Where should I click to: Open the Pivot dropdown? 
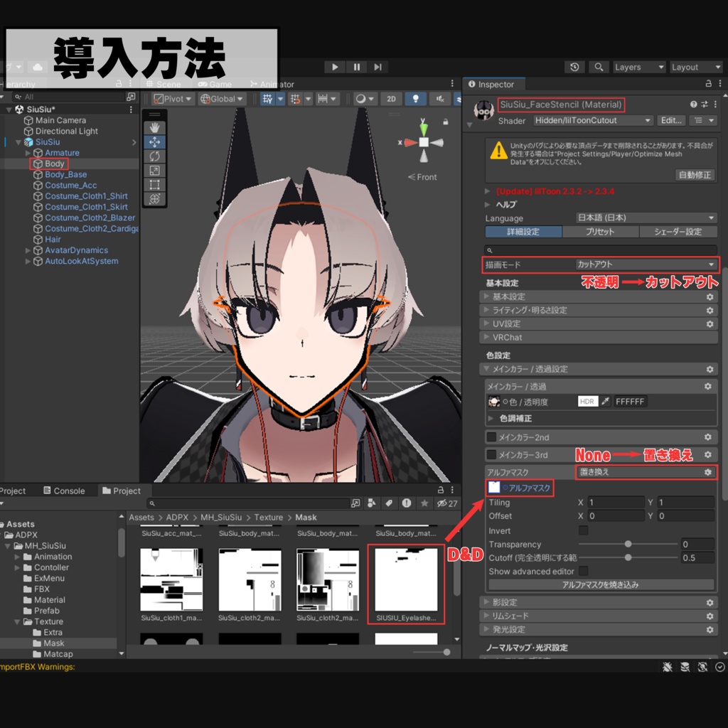[173, 98]
